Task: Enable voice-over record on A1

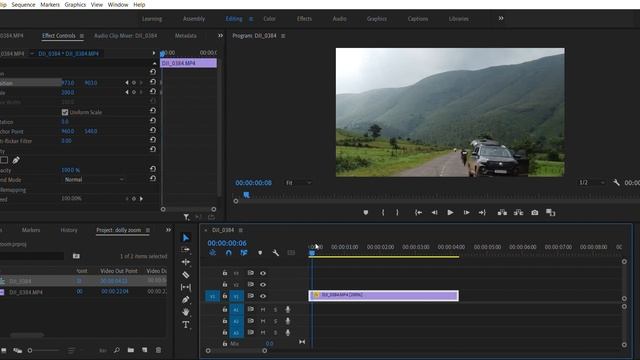Action: [x=288, y=310]
